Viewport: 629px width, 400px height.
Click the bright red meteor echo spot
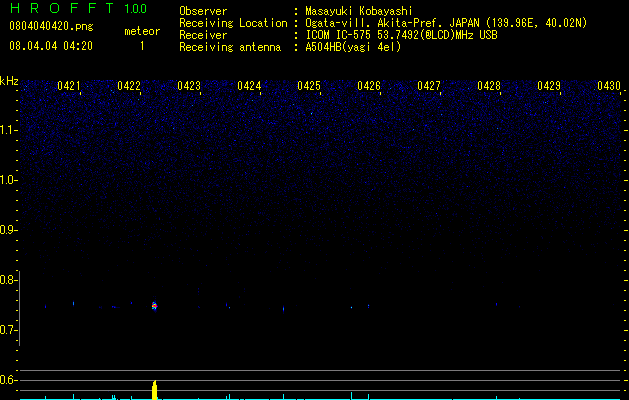(154, 306)
